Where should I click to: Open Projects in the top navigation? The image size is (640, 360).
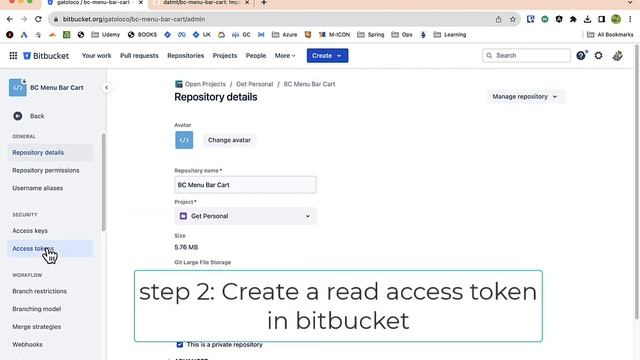coord(224,56)
